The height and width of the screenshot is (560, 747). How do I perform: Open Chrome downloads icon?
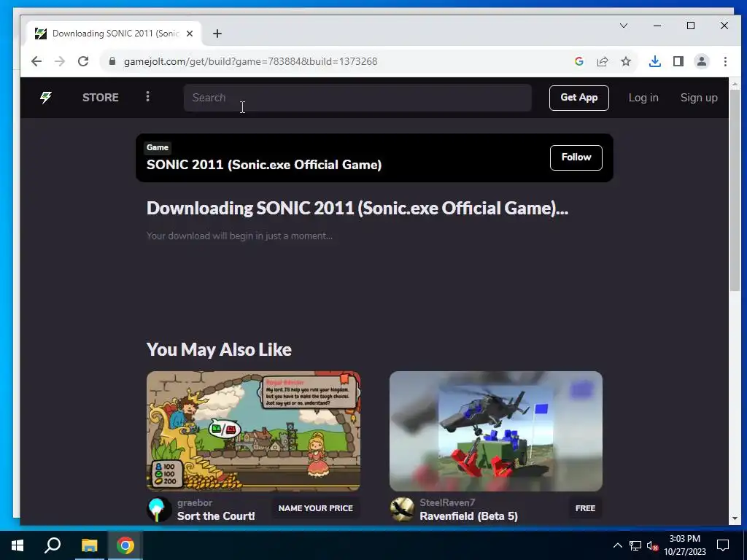point(655,61)
